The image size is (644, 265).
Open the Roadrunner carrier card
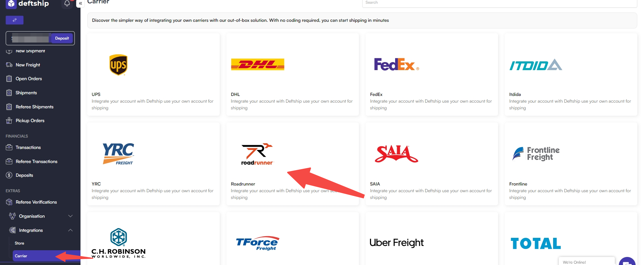(x=292, y=164)
